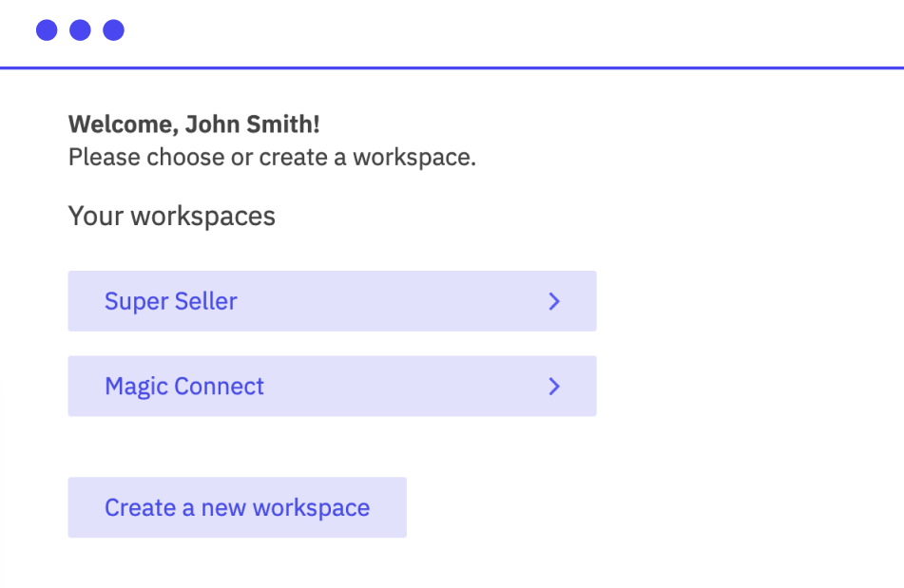Click the arrow icon on Super Seller row
904x588 pixels.
pos(555,301)
